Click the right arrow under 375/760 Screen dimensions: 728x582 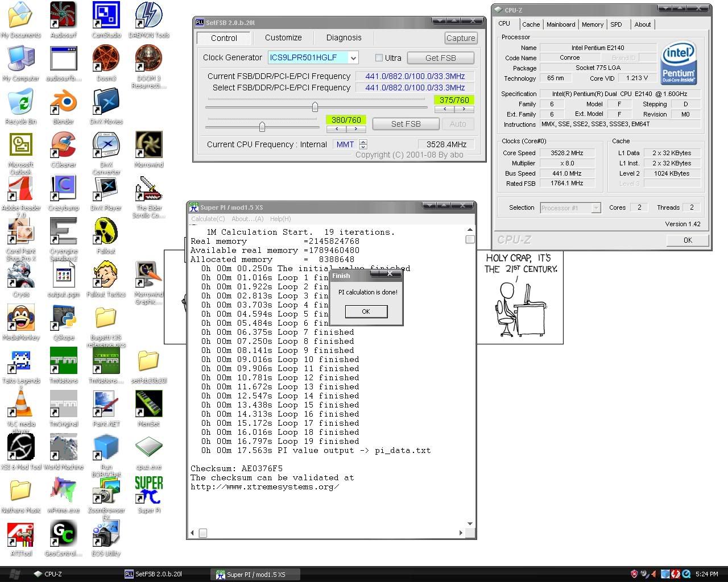click(464, 109)
